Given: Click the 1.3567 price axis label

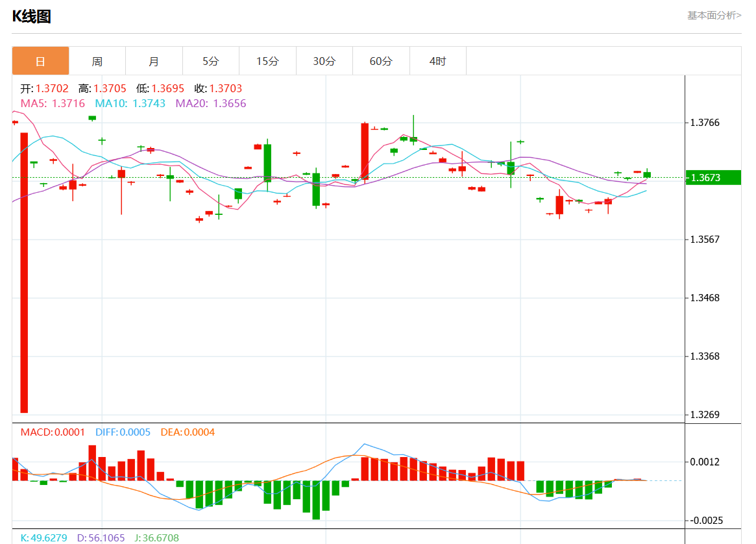Looking at the screenshot, I should pos(705,239).
